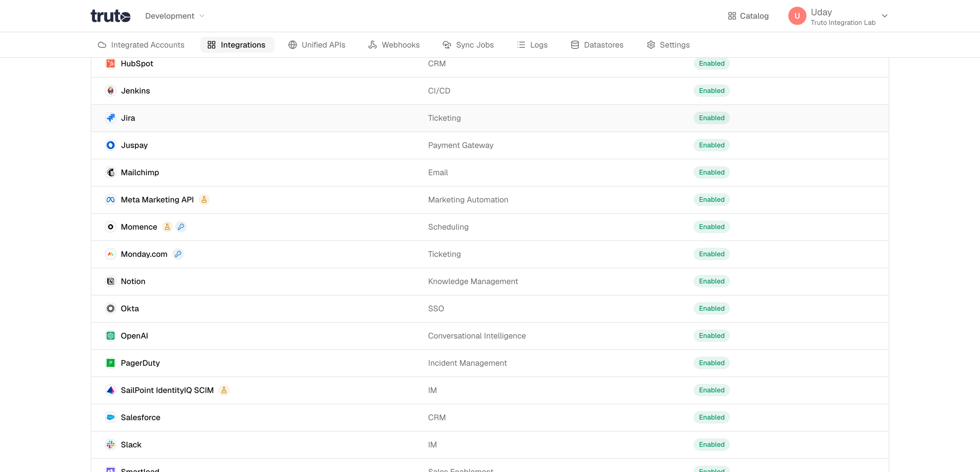This screenshot has height=472, width=980.
Task: Switch to the Datastores tab
Action: (597, 45)
